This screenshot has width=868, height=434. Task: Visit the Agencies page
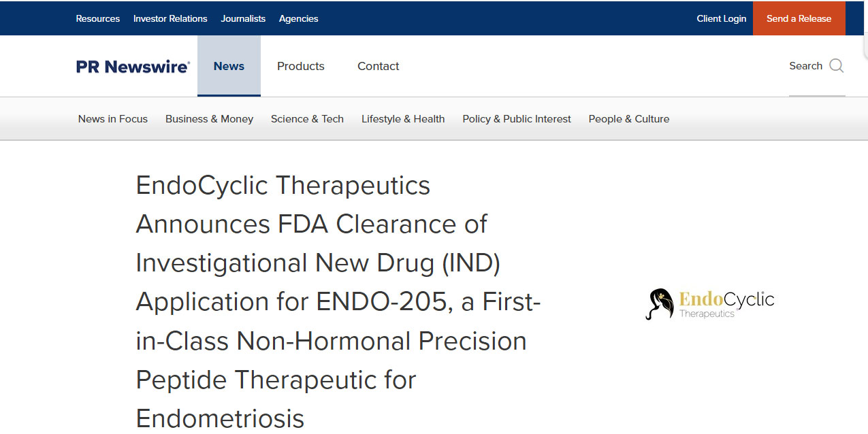(x=298, y=18)
